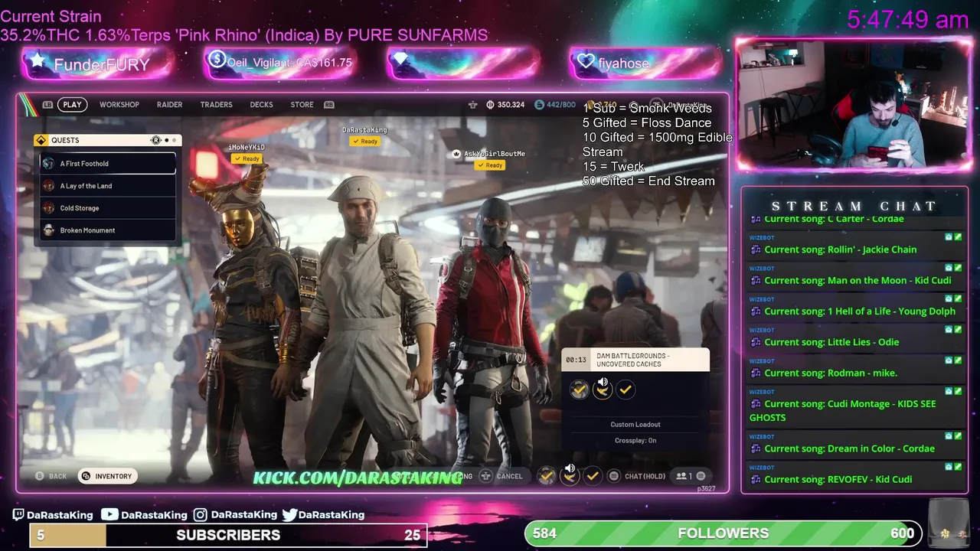Click the Dam Battlegrounds Uncovered Caches title
This screenshot has height=551, width=980.
tap(634, 360)
